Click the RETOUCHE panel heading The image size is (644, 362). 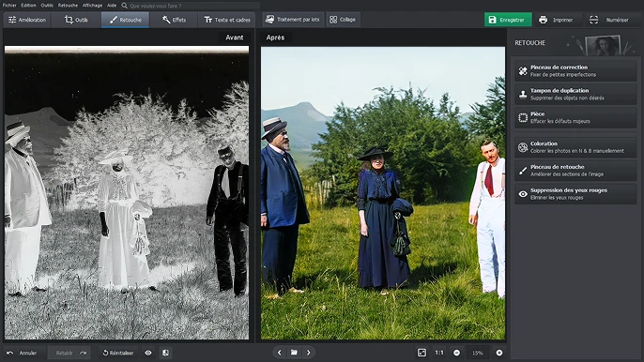pyautogui.click(x=529, y=43)
